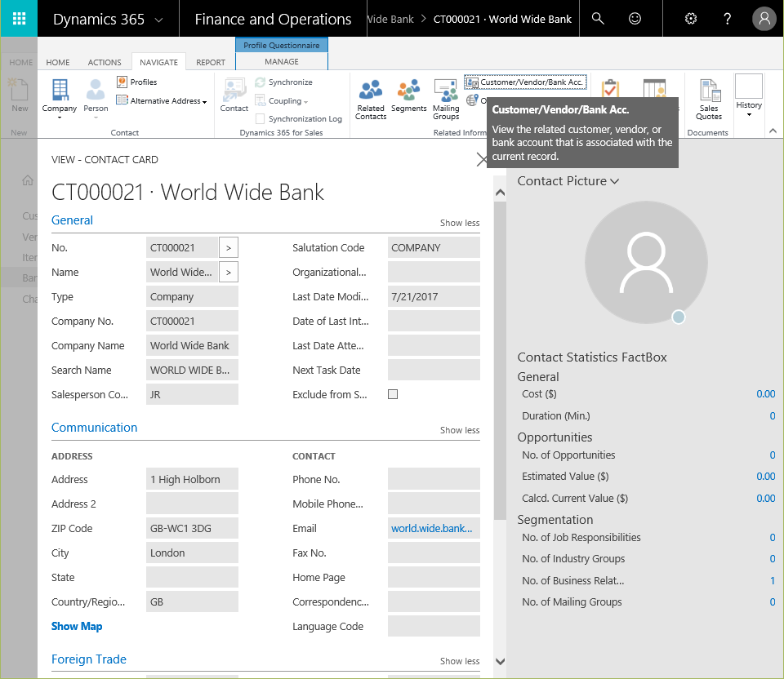The image size is (784, 679).
Task: Click the Show Map link
Action: pos(77,627)
